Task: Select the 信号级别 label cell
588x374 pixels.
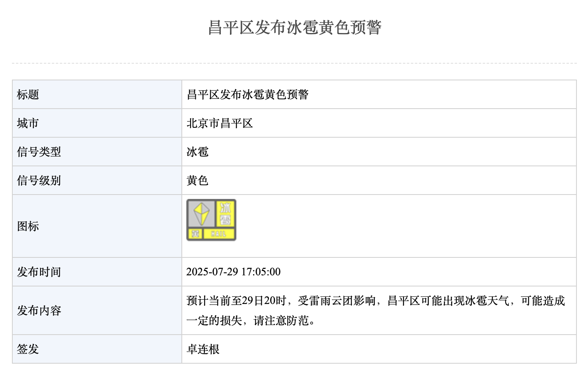Action: click(x=97, y=180)
